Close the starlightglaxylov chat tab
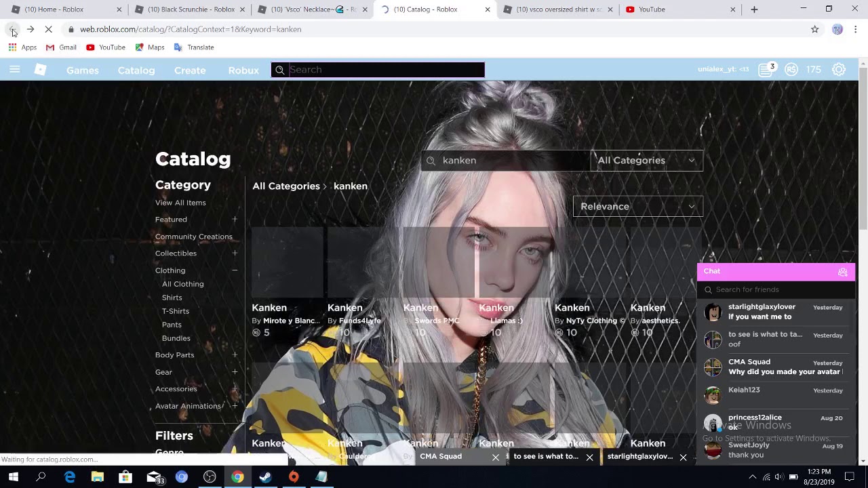868x488 pixels. click(683, 457)
